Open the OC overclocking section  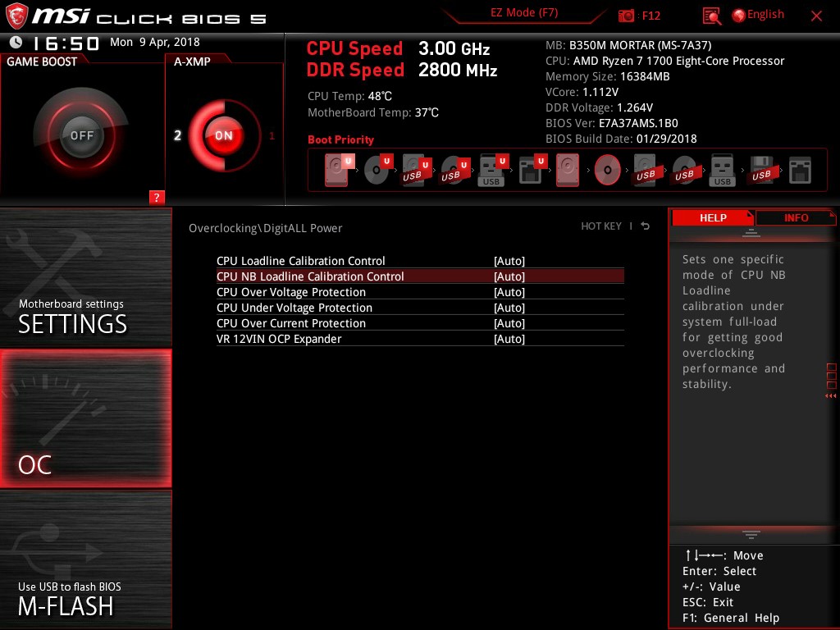click(85, 418)
